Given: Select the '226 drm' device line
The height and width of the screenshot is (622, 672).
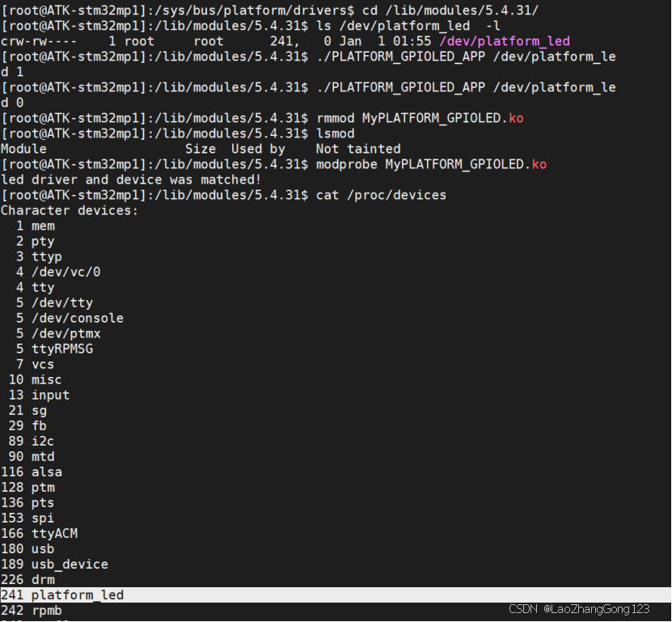Looking at the screenshot, I should tap(27, 580).
